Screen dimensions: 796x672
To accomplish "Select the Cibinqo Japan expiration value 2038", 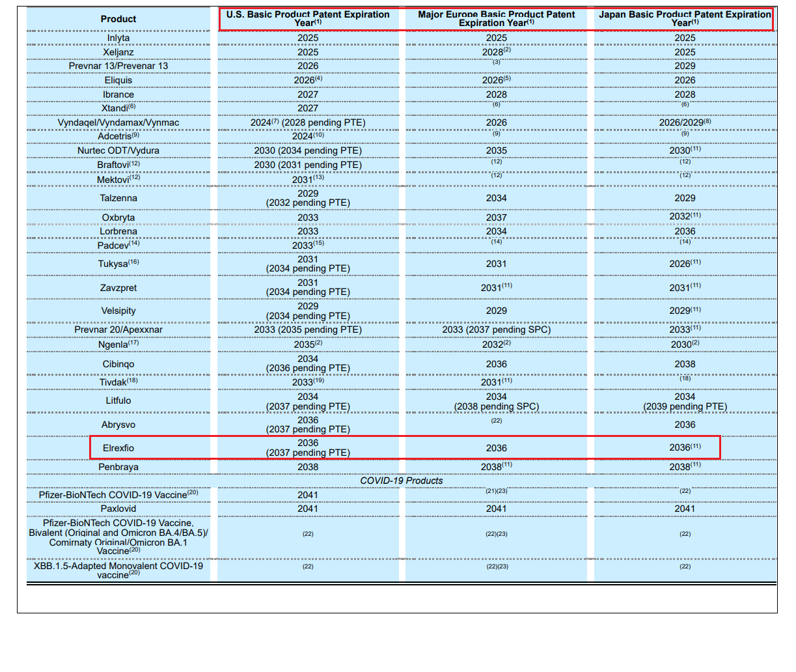I will (685, 364).
